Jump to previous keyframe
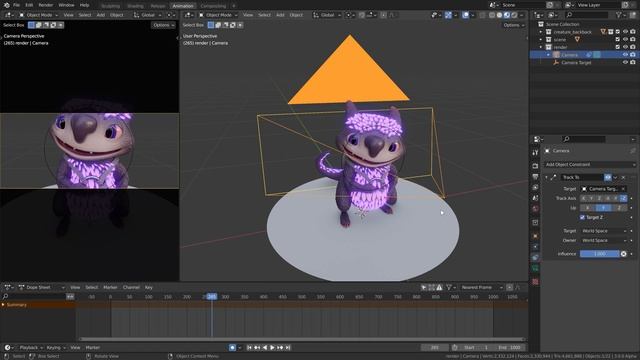 click(257, 347)
